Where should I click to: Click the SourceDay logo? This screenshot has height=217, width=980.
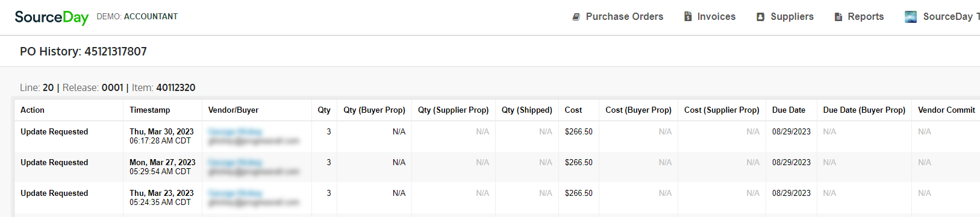[x=52, y=17]
